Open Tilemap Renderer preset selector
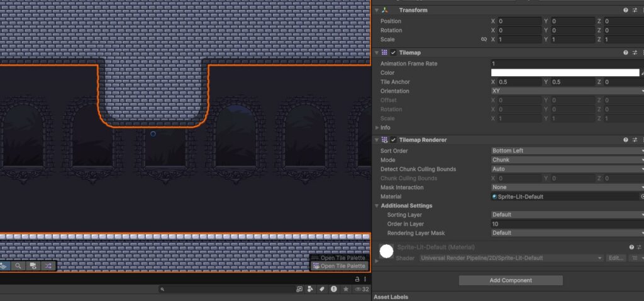 click(635, 140)
